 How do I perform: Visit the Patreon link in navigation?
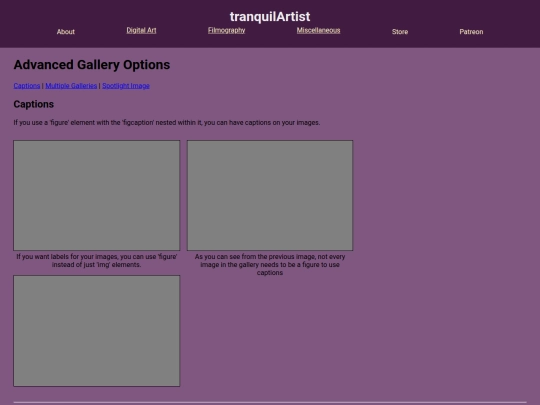(471, 32)
